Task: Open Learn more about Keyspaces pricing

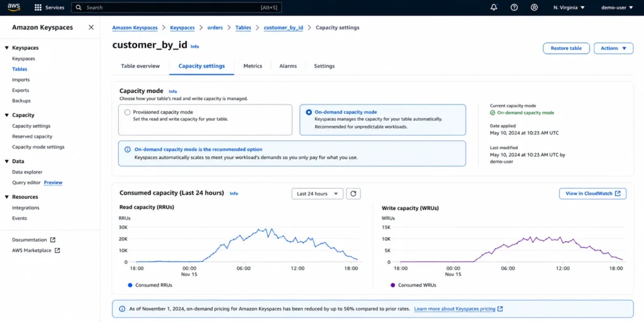Action: [x=458, y=309]
